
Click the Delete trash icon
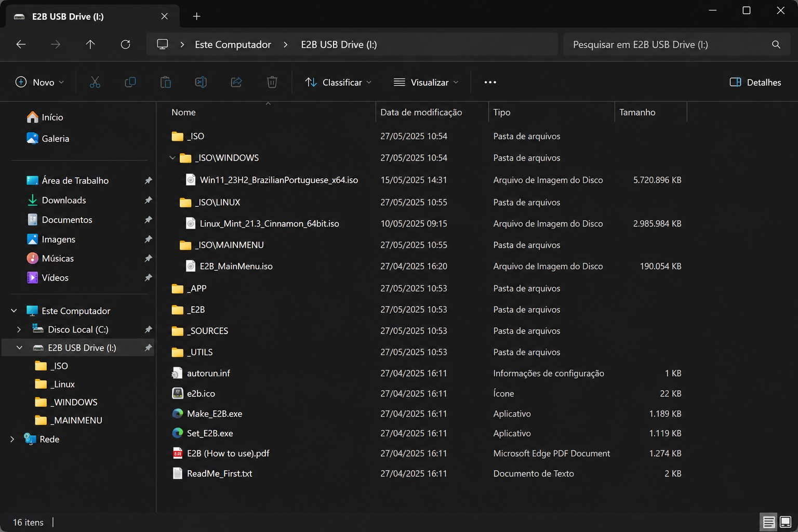pyautogui.click(x=272, y=82)
